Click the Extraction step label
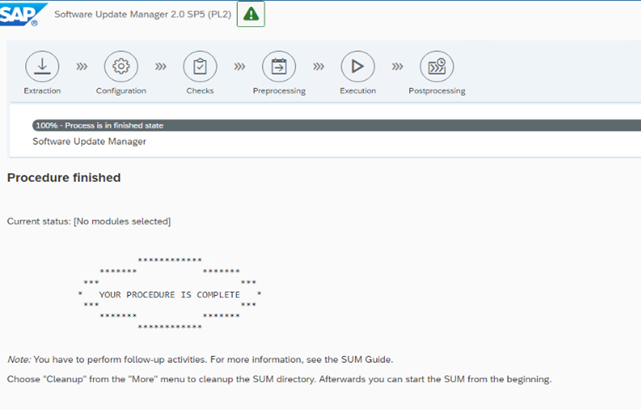The image size is (641, 410). (42, 91)
